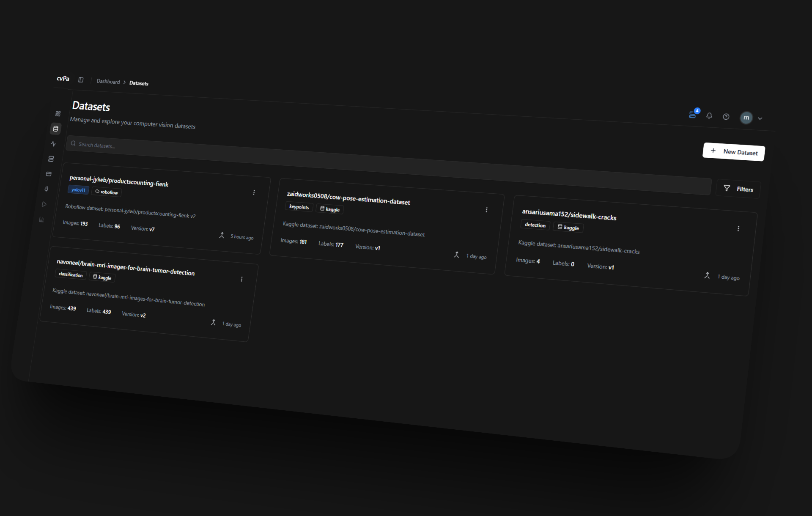
Task: Select the Datasets breadcrumb item
Action: pyautogui.click(x=139, y=83)
